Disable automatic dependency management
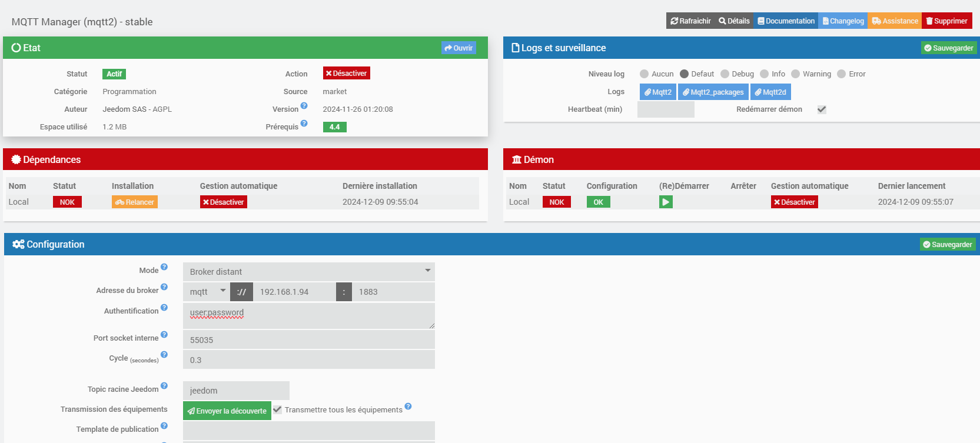This screenshot has width=980, height=443. (x=224, y=202)
